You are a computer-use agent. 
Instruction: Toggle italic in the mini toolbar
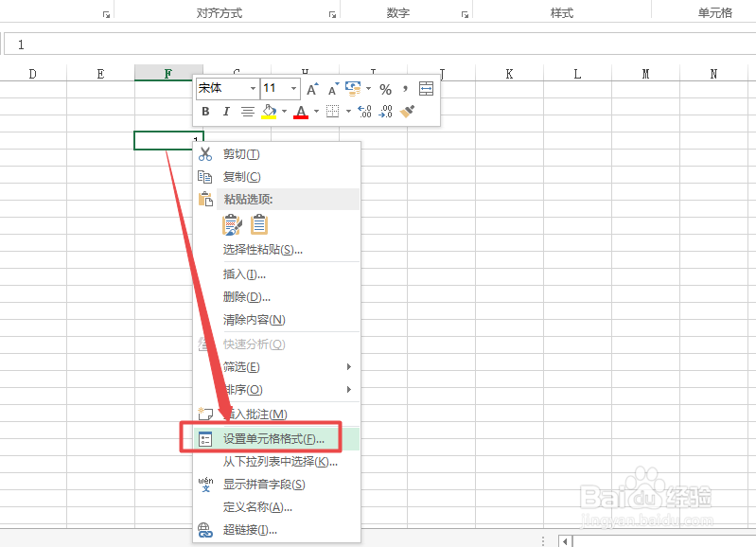tap(226, 112)
